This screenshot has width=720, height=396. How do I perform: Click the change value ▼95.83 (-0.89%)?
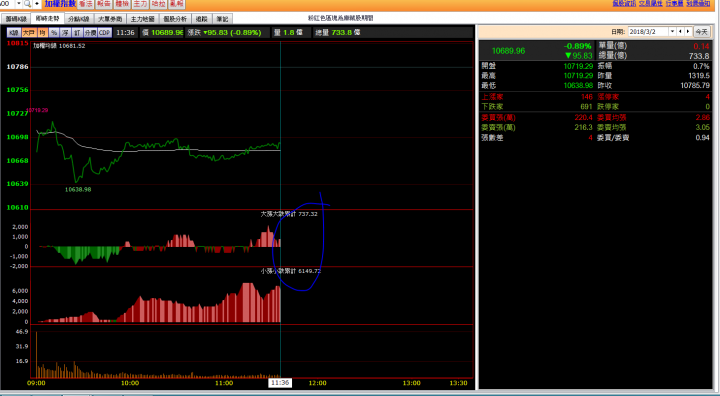pos(232,33)
